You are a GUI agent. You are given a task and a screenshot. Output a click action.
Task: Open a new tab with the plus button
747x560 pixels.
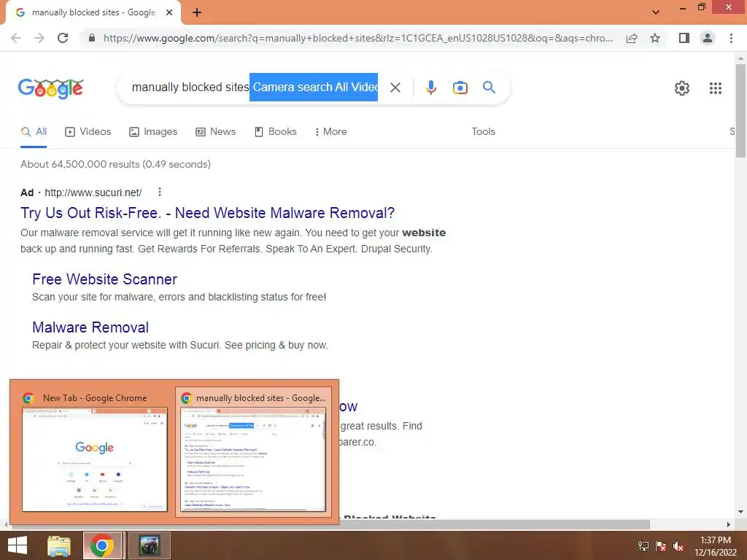coord(197,13)
